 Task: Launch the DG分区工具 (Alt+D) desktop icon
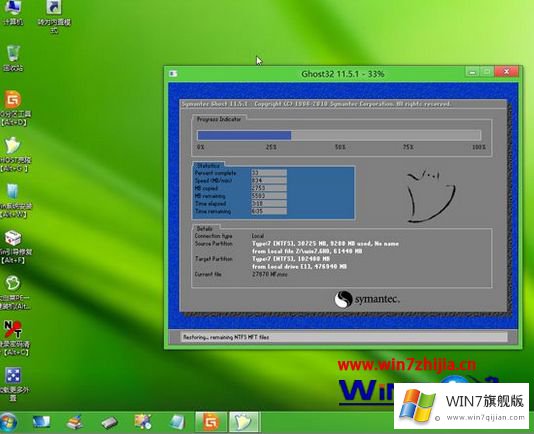[x=14, y=107]
